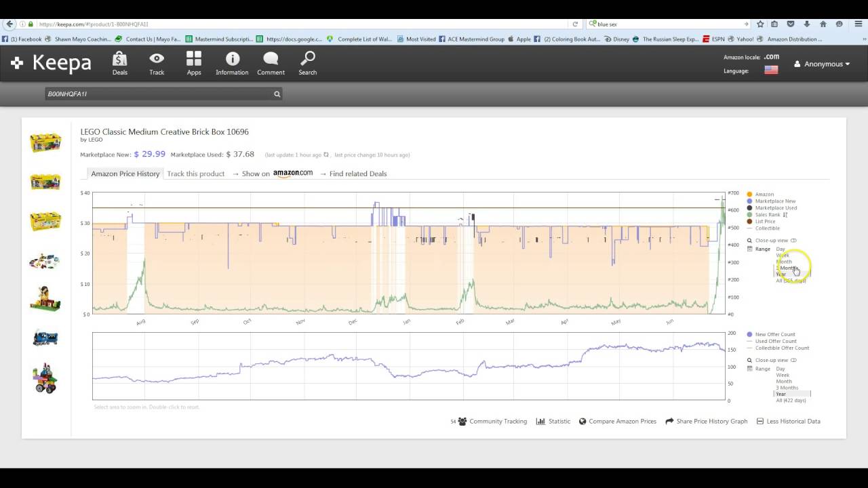Open the Disney bookmark
The image size is (868, 488).
click(x=616, y=39)
